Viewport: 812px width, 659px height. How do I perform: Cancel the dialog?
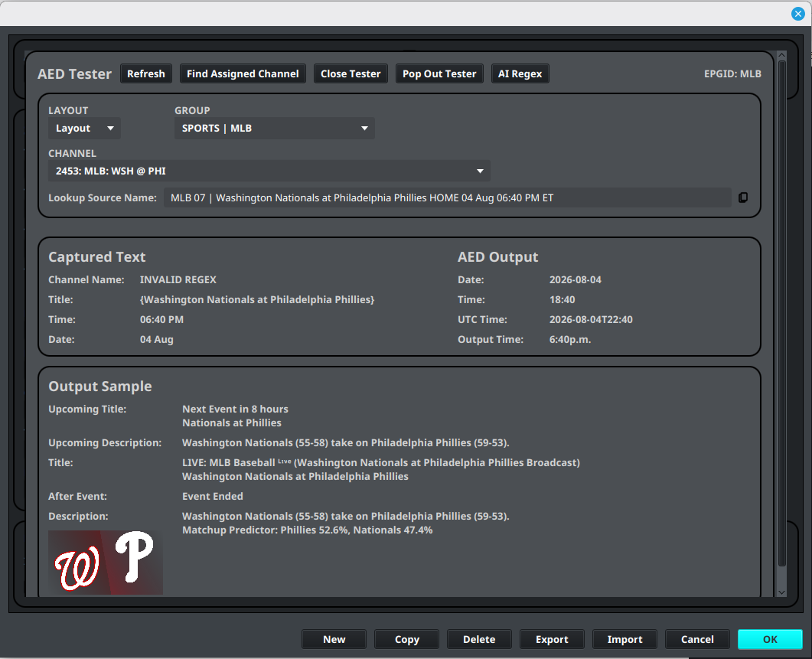pyautogui.click(x=697, y=639)
